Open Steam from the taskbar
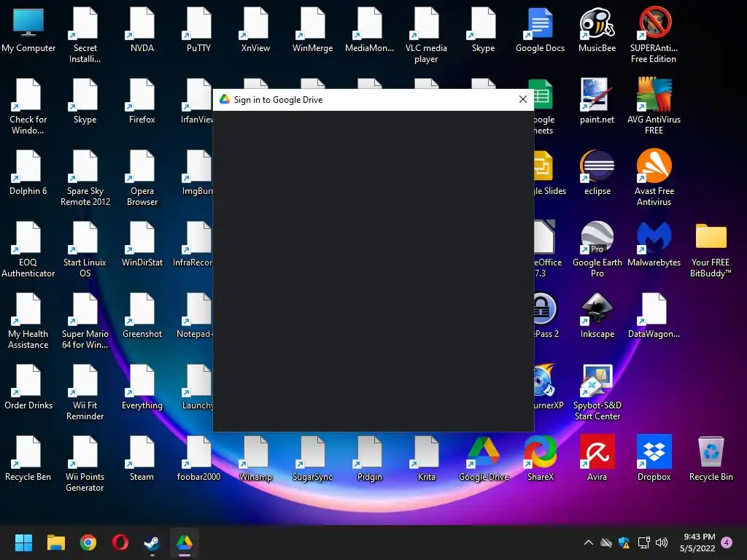Screen dimensions: 747x560 pos(152,542)
